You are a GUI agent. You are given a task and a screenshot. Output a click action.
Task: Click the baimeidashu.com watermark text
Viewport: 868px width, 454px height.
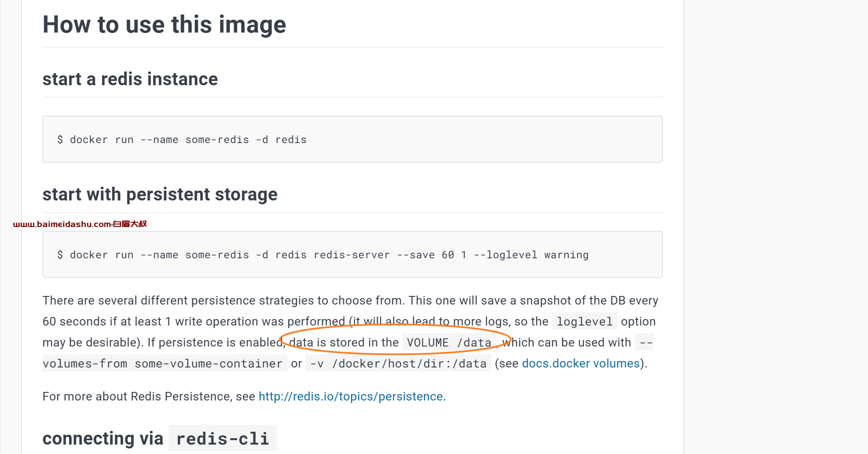coord(80,224)
